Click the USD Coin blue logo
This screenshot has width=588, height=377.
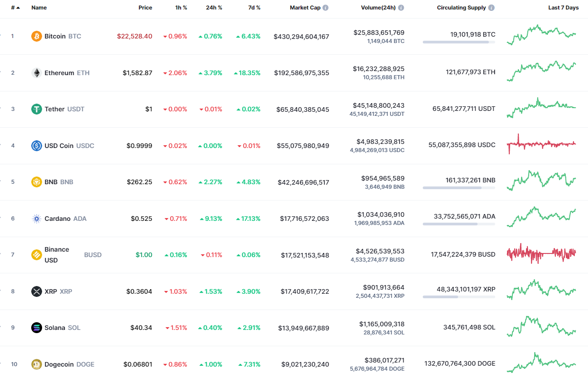coord(37,146)
